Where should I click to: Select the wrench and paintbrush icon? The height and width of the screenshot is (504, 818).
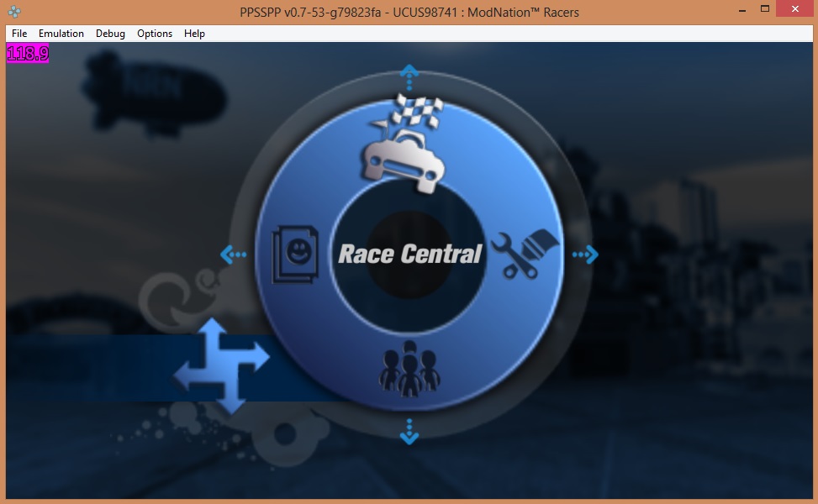(x=525, y=254)
